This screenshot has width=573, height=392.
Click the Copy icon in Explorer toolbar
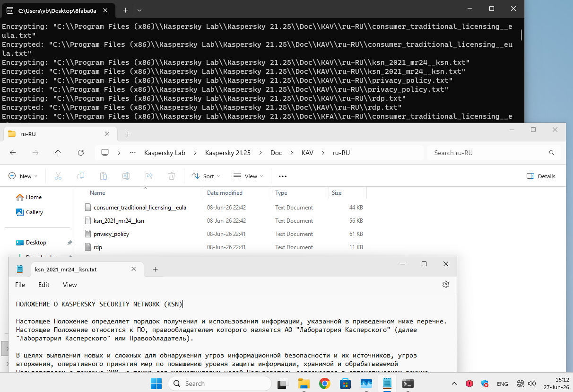(x=81, y=176)
